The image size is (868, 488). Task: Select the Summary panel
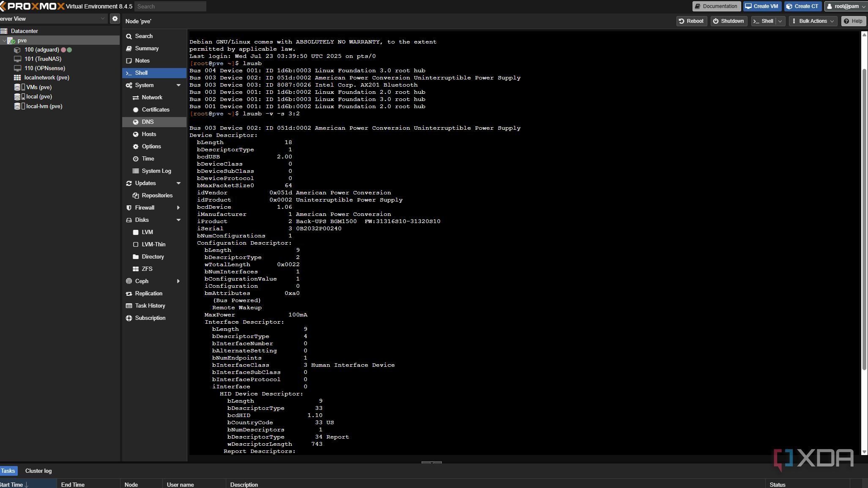(147, 48)
